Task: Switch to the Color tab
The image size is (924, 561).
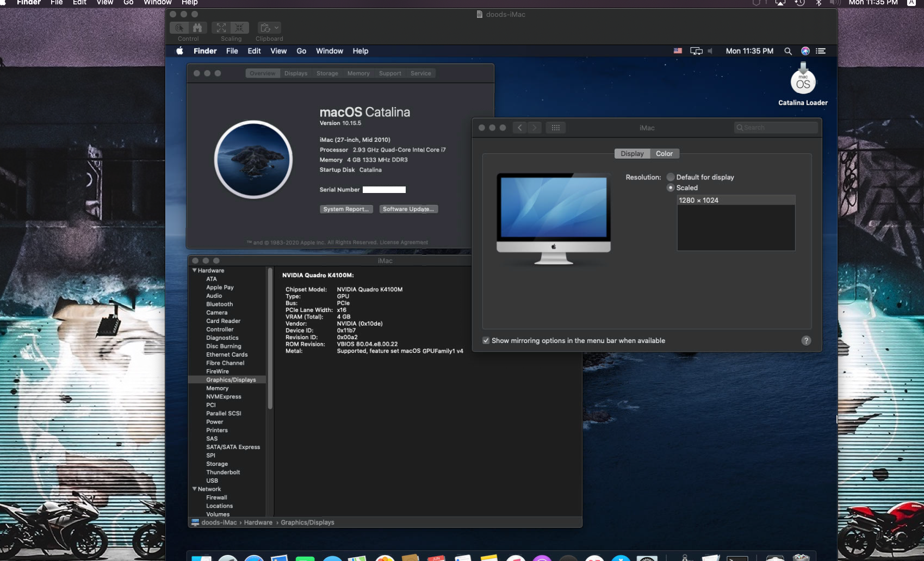Action: point(664,154)
